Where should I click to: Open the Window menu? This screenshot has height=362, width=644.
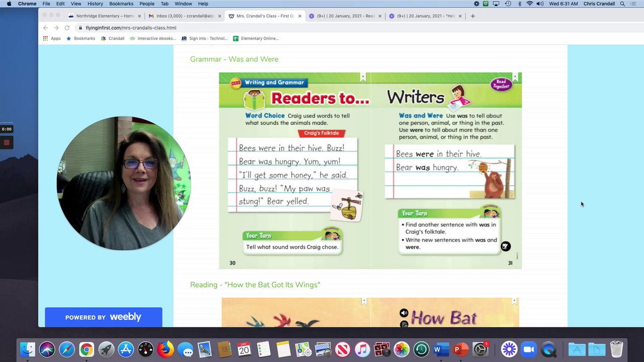(x=183, y=4)
